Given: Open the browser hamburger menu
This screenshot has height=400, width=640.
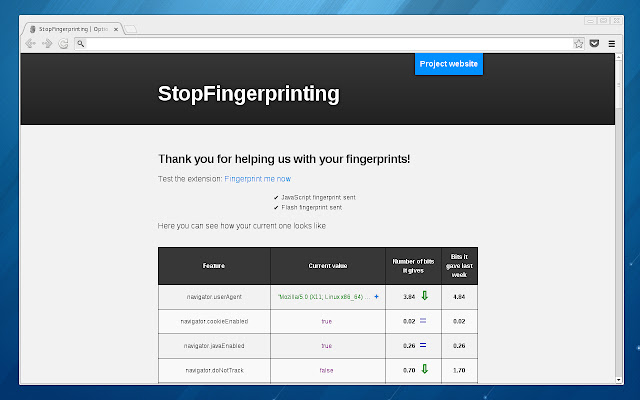Looking at the screenshot, I should (x=611, y=44).
